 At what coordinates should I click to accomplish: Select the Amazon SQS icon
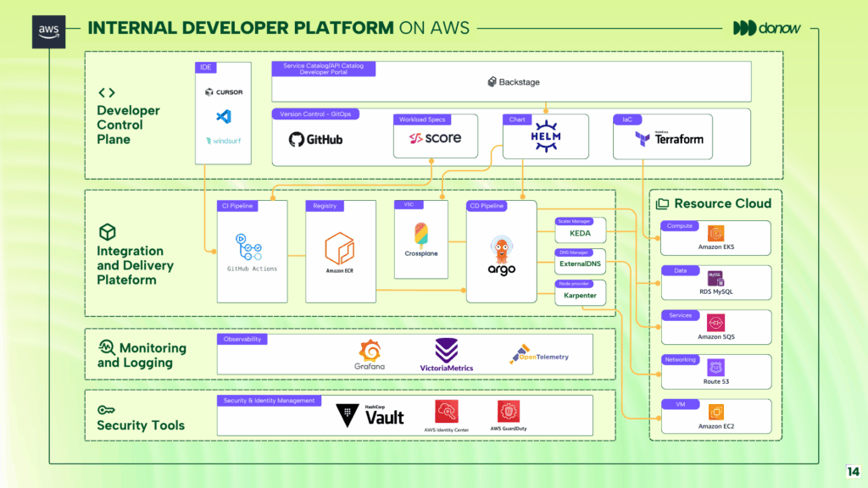click(715, 323)
